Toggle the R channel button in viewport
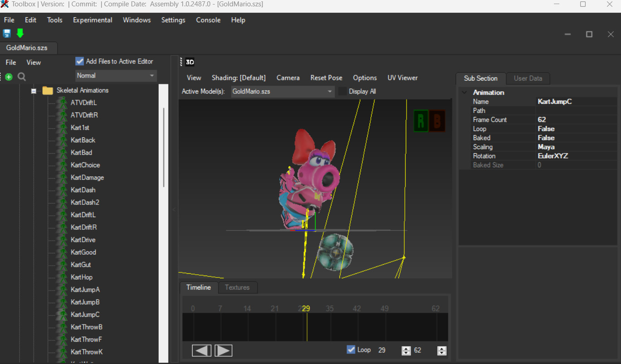 (x=421, y=121)
